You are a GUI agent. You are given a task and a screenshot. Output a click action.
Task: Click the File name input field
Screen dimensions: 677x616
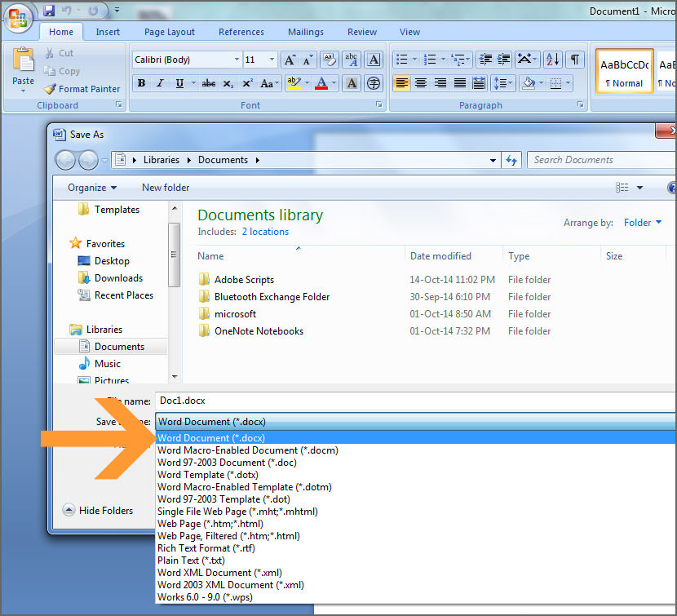(x=416, y=401)
